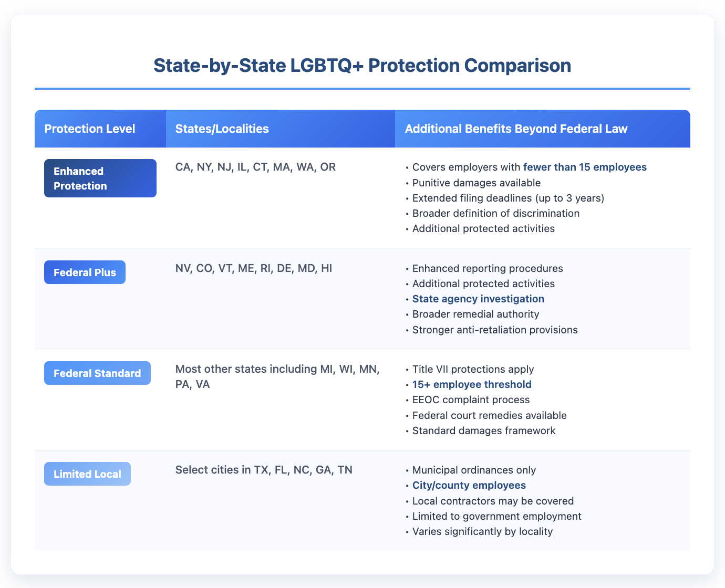Screen dimensions: 725x588
Task: Click the States/Localities column header
Action: [222, 129]
